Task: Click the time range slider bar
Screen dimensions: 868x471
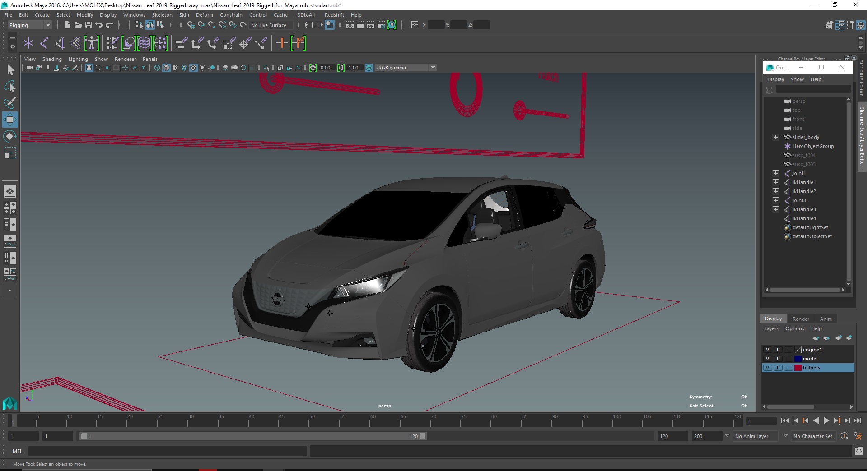Action: click(253, 436)
